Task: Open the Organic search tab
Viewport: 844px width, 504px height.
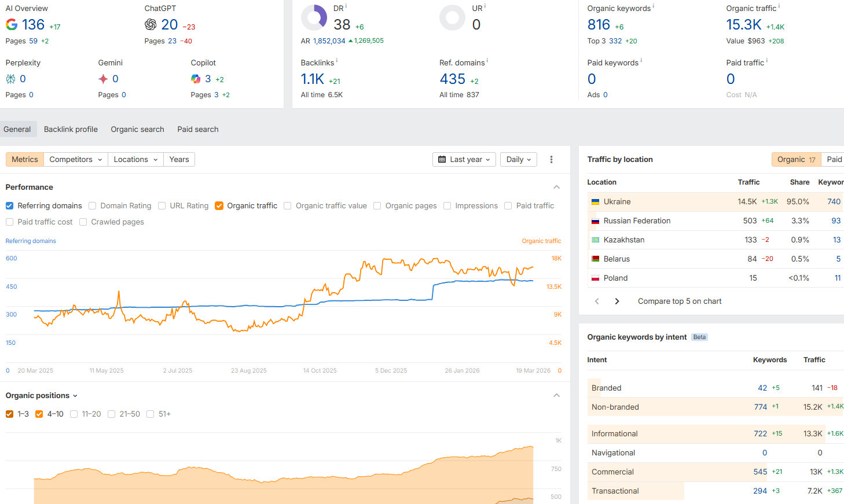Action: coord(137,130)
